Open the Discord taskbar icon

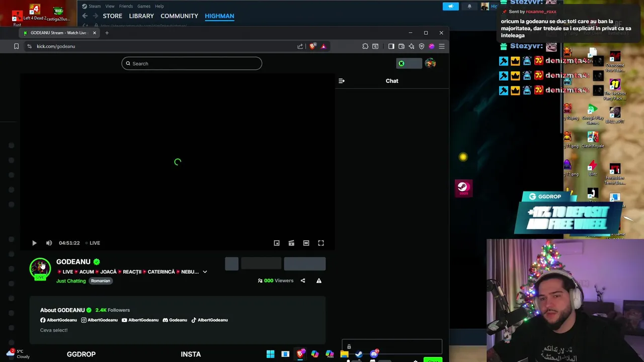[x=374, y=354]
